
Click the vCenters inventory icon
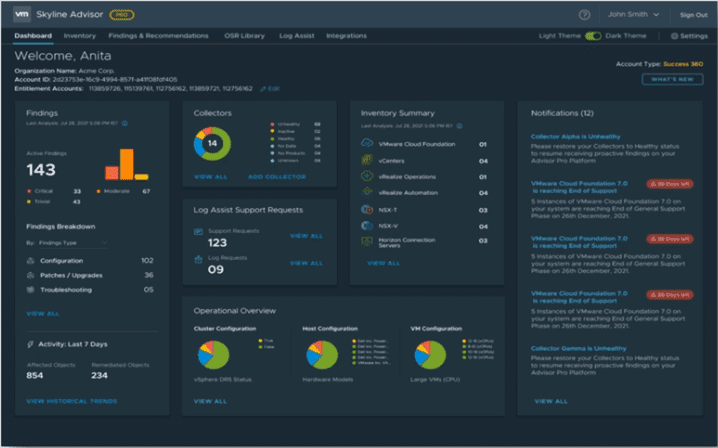pos(368,160)
